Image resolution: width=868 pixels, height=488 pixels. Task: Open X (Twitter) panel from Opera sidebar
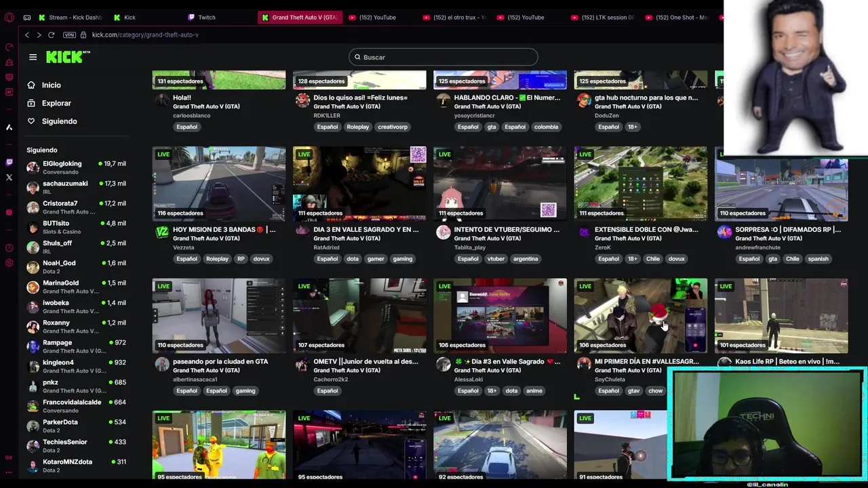pyautogui.click(x=9, y=178)
